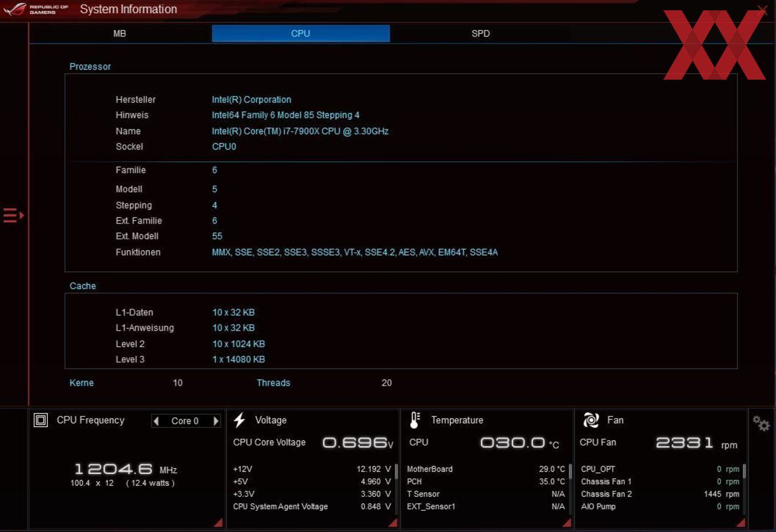Click the CPU_OPT fan row
The image size is (776, 532).
[x=660, y=469]
